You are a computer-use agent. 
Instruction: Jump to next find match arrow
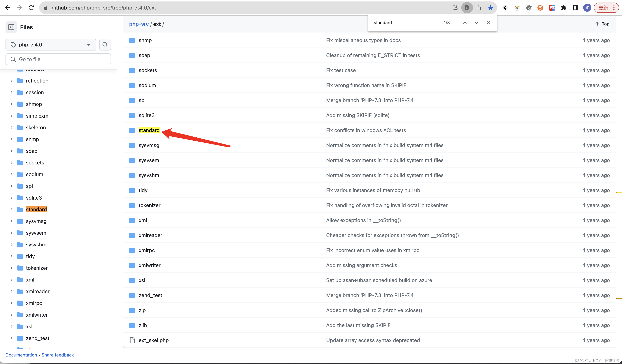click(476, 23)
